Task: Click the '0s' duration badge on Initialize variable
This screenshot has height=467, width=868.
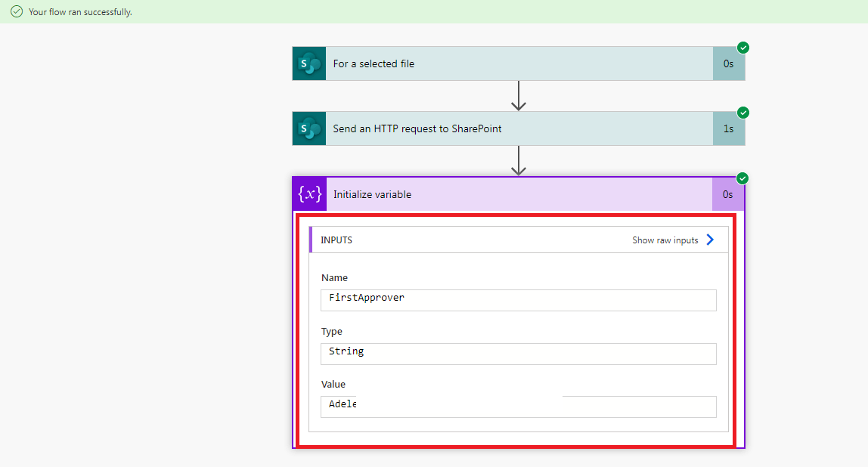Action: tap(727, 194)
